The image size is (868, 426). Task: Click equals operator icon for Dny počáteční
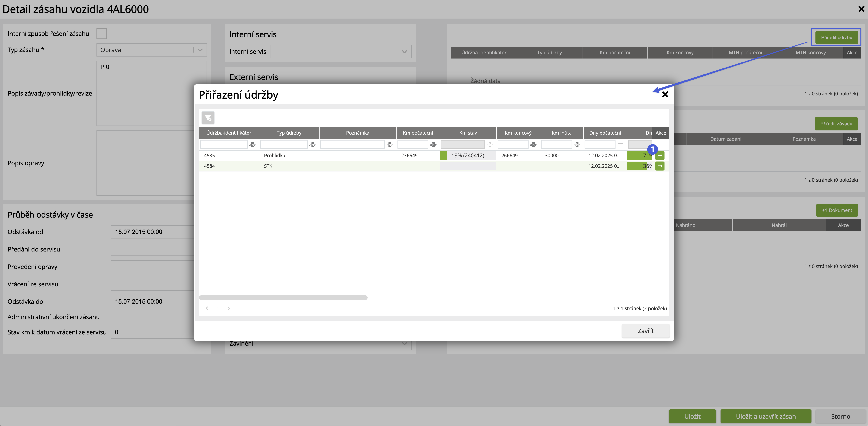620,144
